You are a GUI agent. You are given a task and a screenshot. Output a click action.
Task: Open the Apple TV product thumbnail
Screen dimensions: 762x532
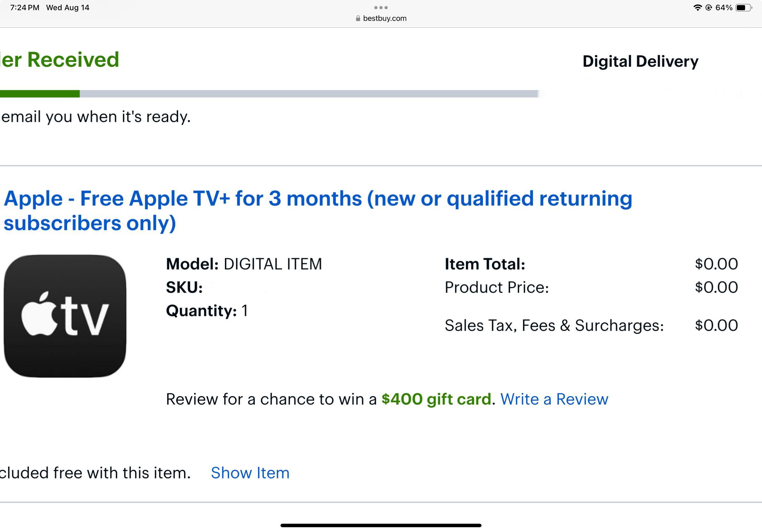pos(65,316)
